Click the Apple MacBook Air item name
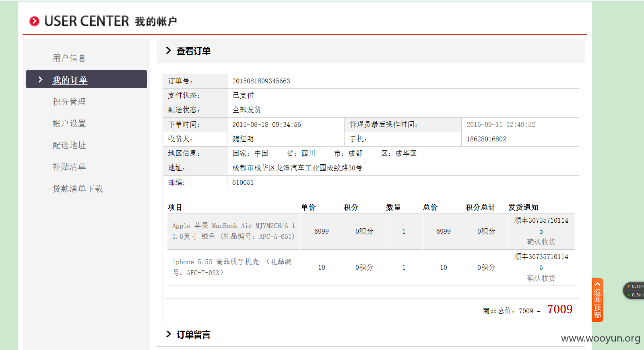This screenshot has height=350, width=644. pyautogui.click(x=233, y=231)
